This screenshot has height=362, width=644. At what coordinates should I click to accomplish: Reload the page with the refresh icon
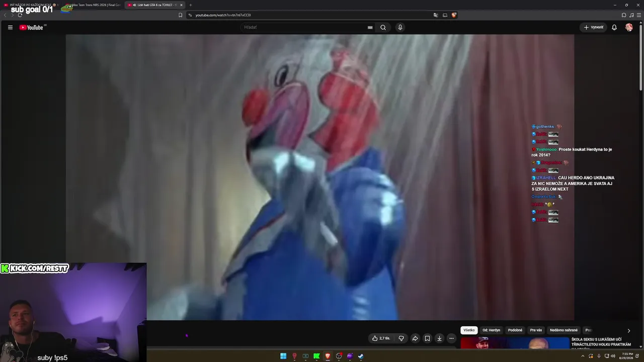point(20,15)
